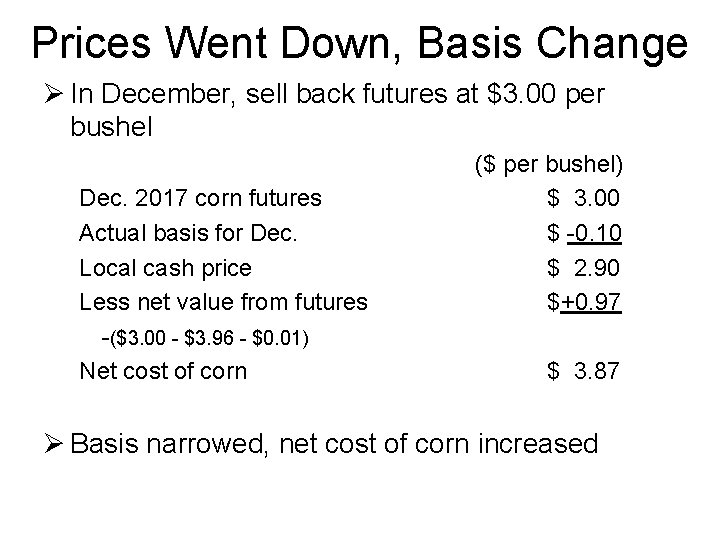Select the local cash value '$ 2.90'
The image size is (720, 540).
(x=584, y=268)
